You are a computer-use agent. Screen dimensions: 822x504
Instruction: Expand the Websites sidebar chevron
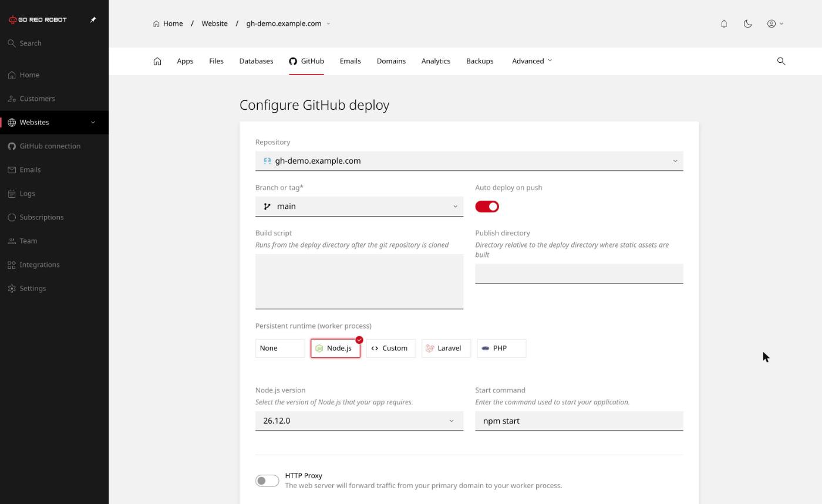coord(92,122)
